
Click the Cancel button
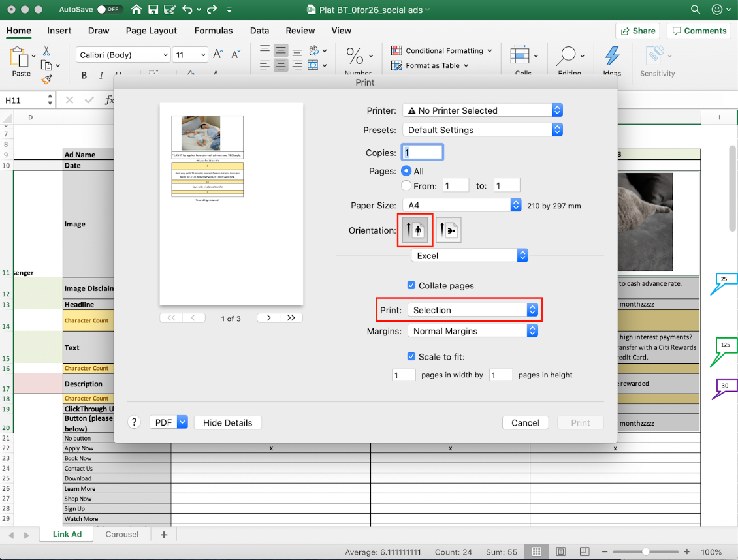pyautogui.click(x=525, y=422)
